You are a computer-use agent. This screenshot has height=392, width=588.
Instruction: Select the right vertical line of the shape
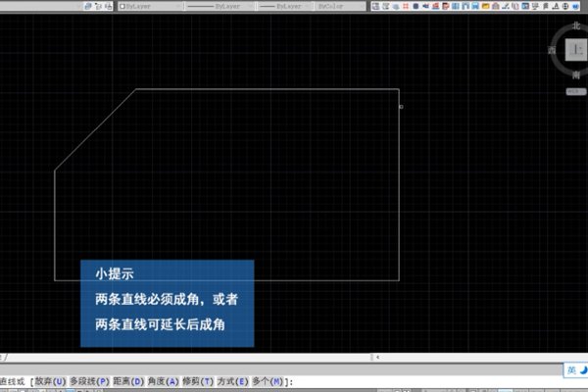399,184
